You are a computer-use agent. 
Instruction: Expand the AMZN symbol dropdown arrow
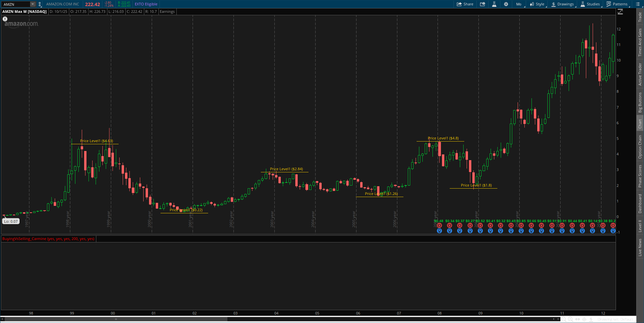pos(32,4)
